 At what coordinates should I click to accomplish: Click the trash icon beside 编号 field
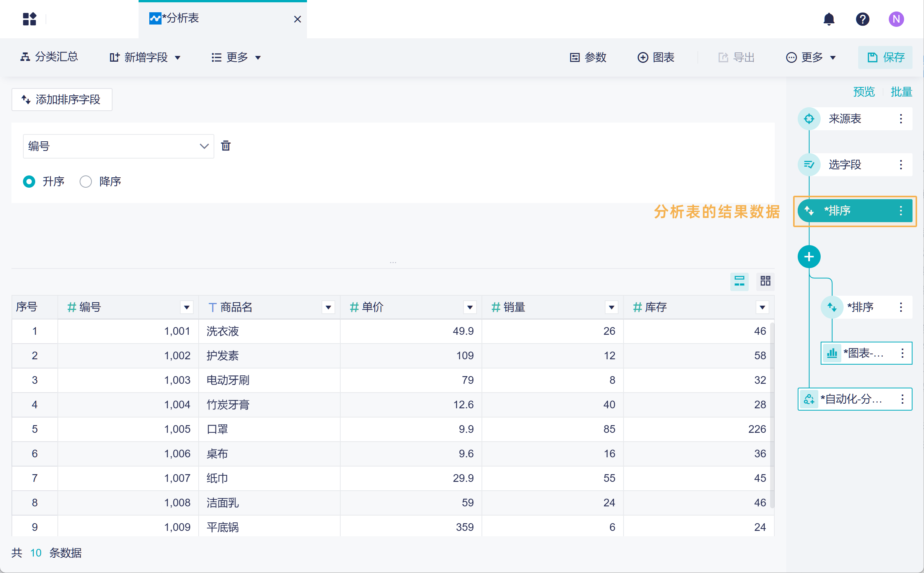click(x=226, y=146)
